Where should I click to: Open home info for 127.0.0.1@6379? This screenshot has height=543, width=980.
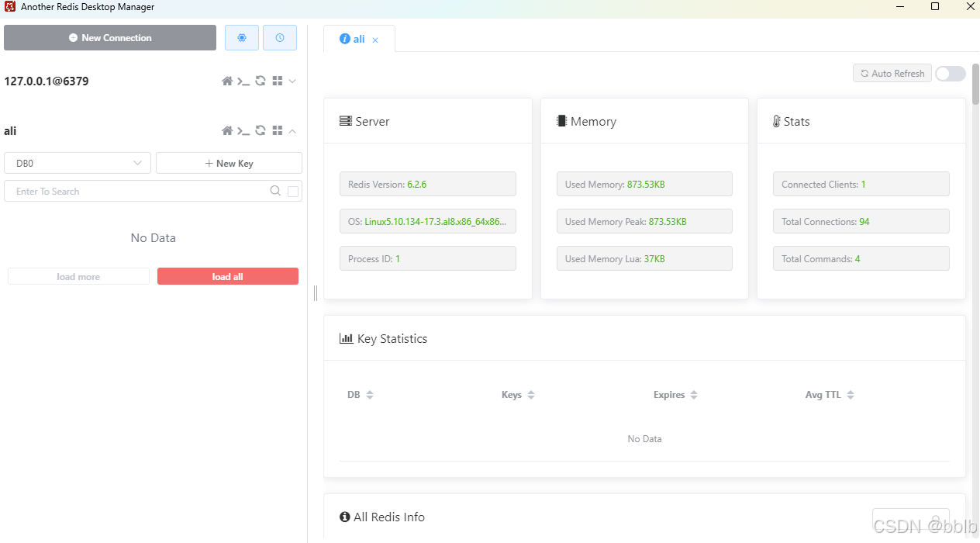click(227, 81)
